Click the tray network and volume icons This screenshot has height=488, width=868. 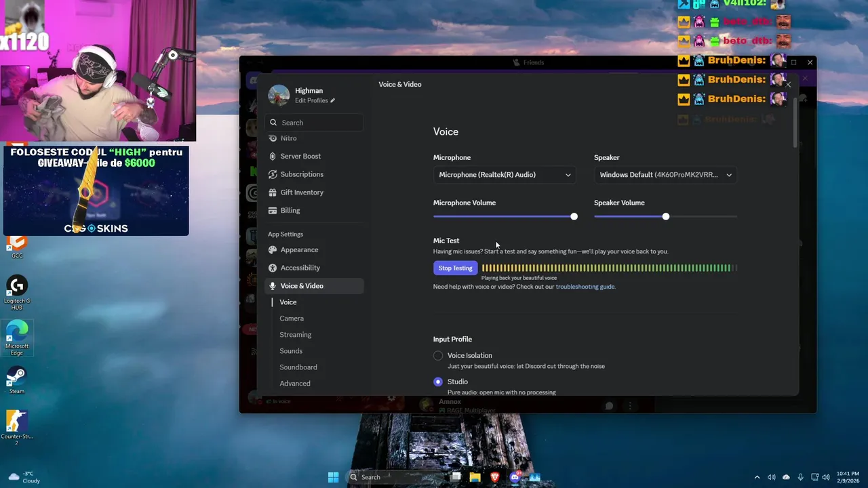(x=822, y=477)
